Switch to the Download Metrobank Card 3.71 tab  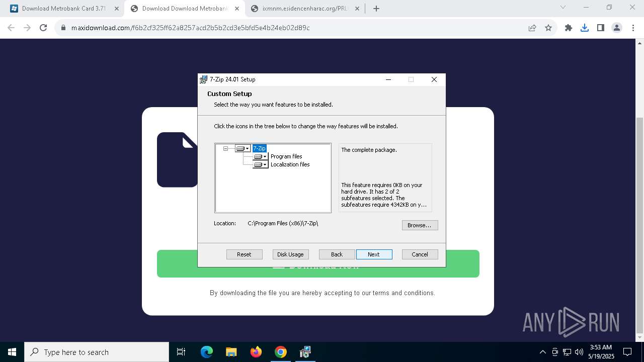click(x=63, y=9)
